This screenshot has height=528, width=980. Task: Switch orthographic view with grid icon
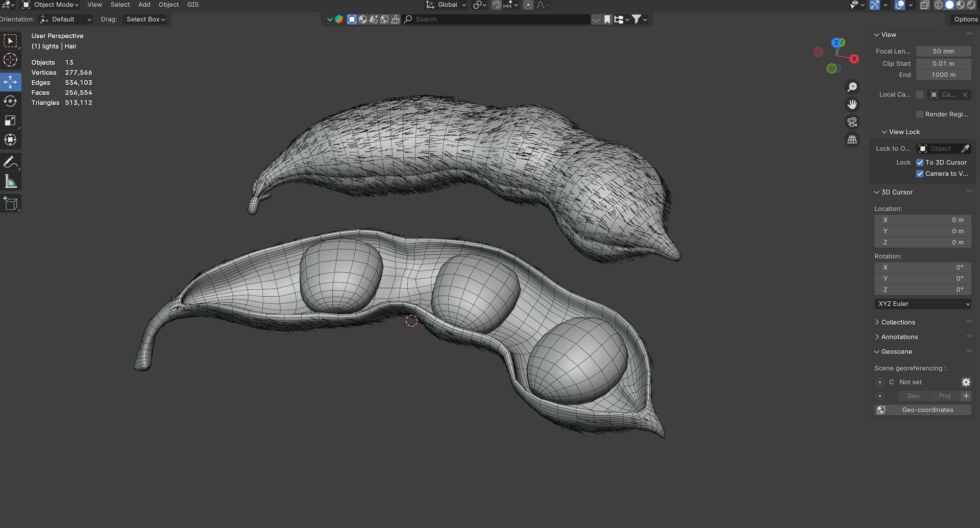tap(852, 139)
